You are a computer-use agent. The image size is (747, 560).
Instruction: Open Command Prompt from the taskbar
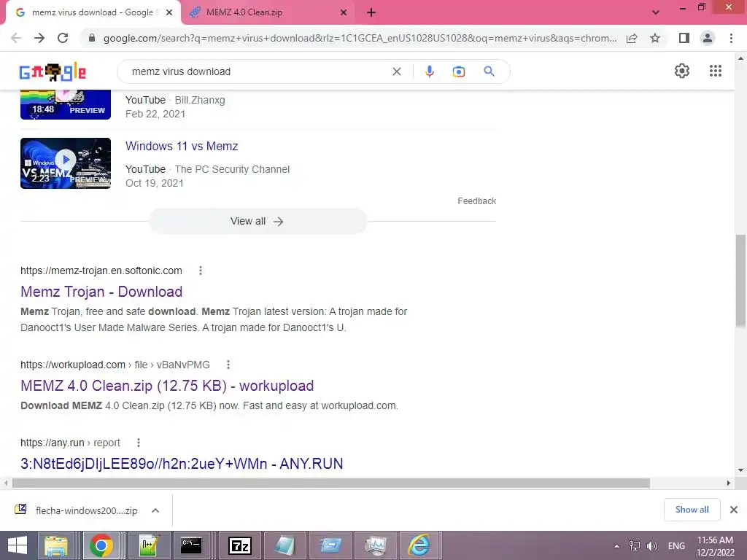(x=192, y=545)
